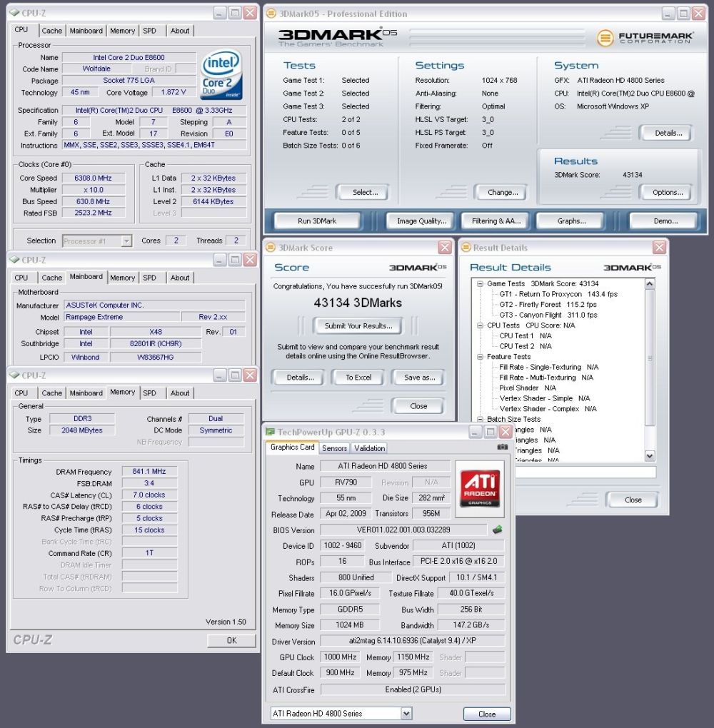The image size is (714, 728).
Task: Open Image Quality settings in 3DMark05
Action: 421,221
